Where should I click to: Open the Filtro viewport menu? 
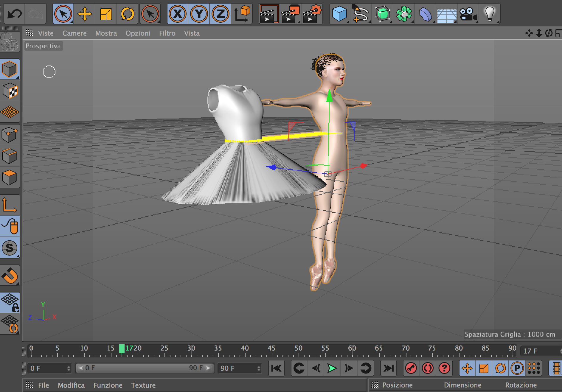[x=167, y=33]
